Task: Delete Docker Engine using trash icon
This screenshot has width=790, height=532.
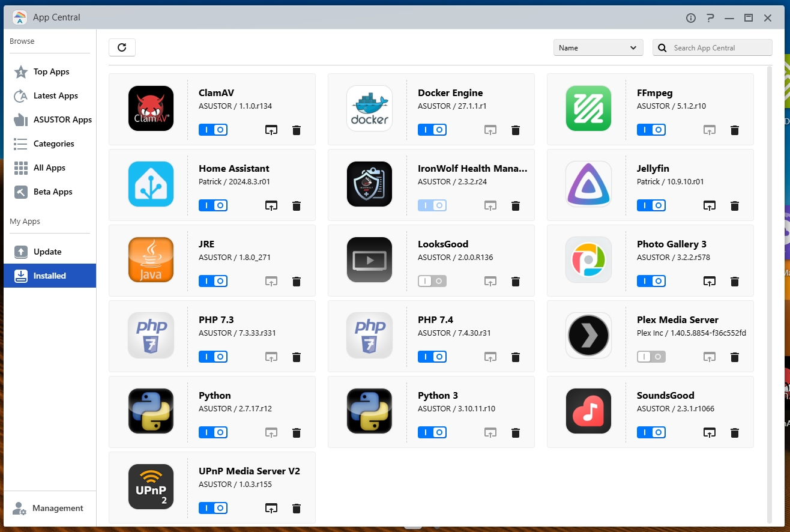Action: [515, 130]
